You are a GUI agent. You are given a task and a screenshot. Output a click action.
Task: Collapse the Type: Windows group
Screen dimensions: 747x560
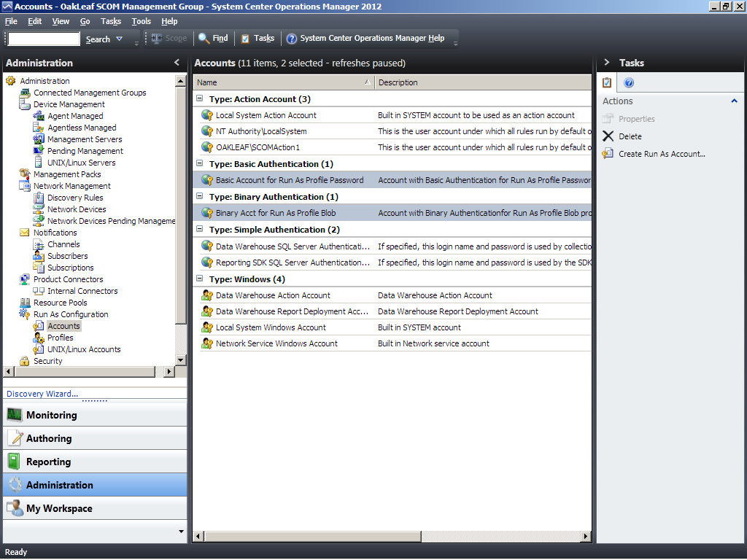(x=200, y=279)
